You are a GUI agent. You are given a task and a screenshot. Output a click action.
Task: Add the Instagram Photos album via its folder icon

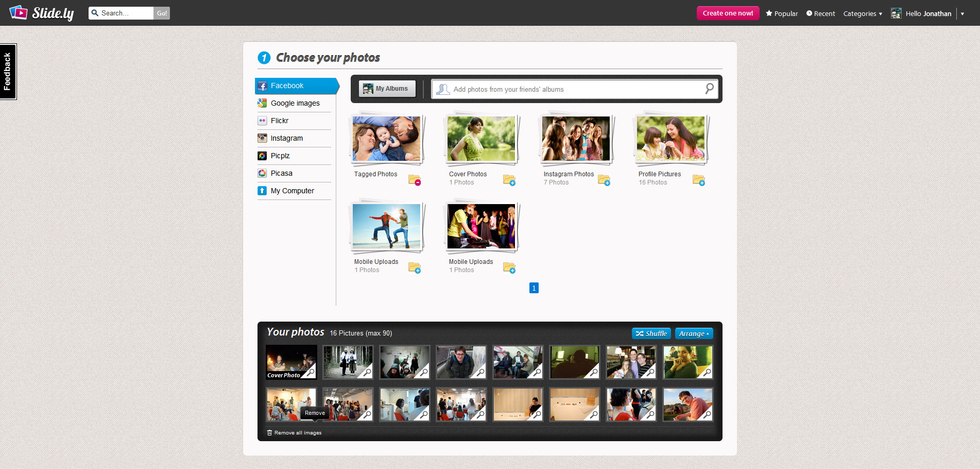(x=604, y=180)
